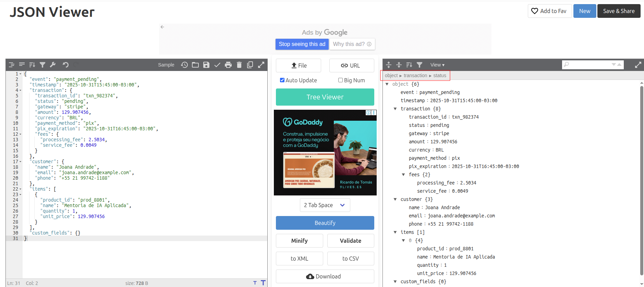Collapse the fees node in tree
The width and height of the screenshot is (644, 287).
pyautogui.click(x=403, y=175)
